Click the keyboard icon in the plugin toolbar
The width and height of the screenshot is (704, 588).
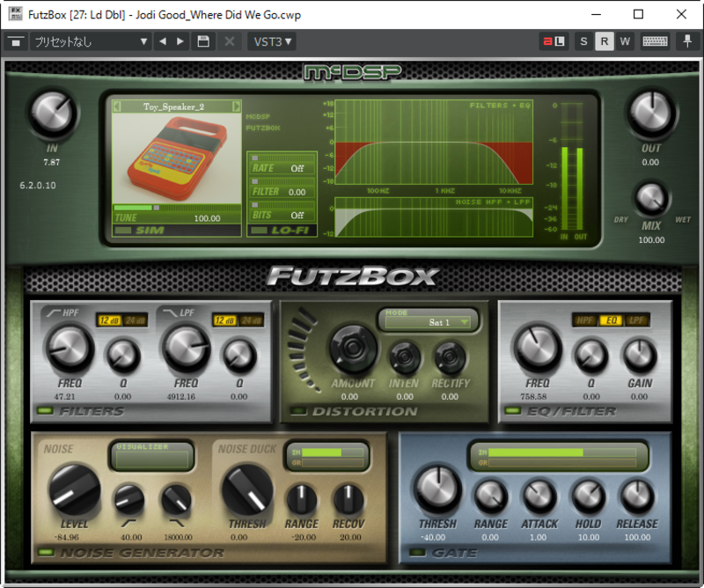click(654, 41)
